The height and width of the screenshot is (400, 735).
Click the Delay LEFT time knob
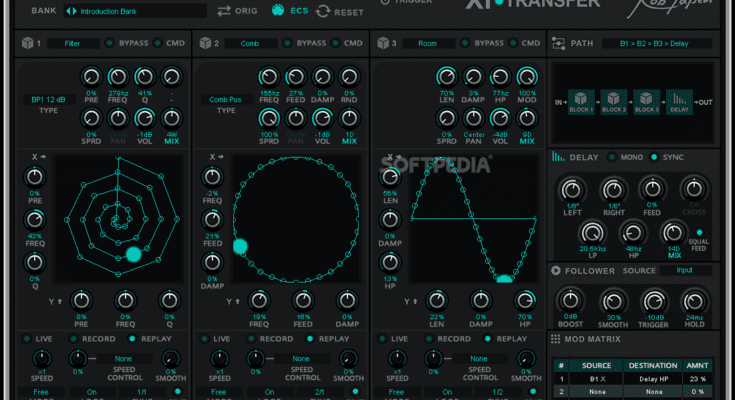click(x=573, y=189)
